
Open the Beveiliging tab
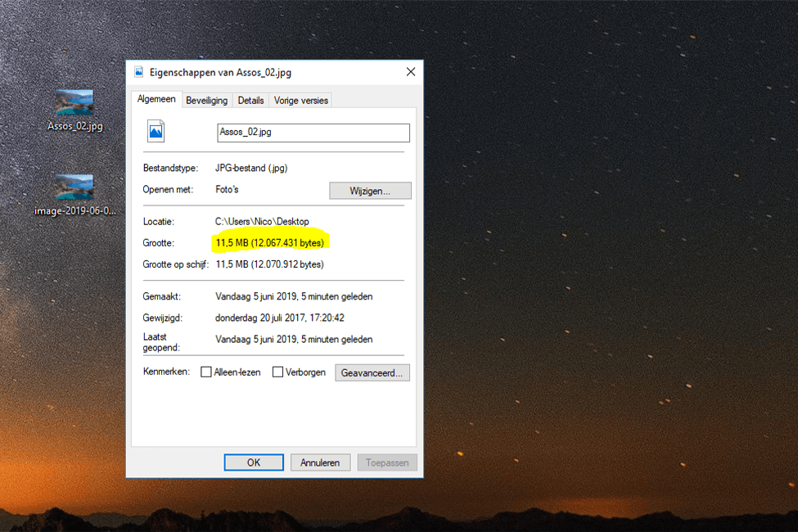pyautogui.click(x=206, y=101)
